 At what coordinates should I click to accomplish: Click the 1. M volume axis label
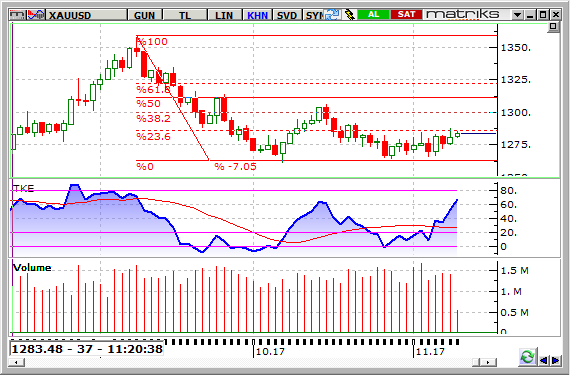coord(511,292)
